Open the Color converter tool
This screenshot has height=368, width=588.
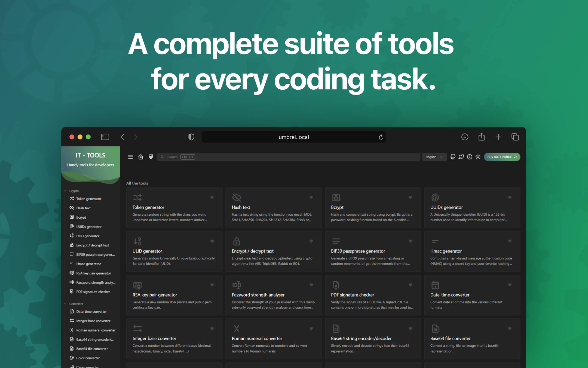click(x=88, y=358)
